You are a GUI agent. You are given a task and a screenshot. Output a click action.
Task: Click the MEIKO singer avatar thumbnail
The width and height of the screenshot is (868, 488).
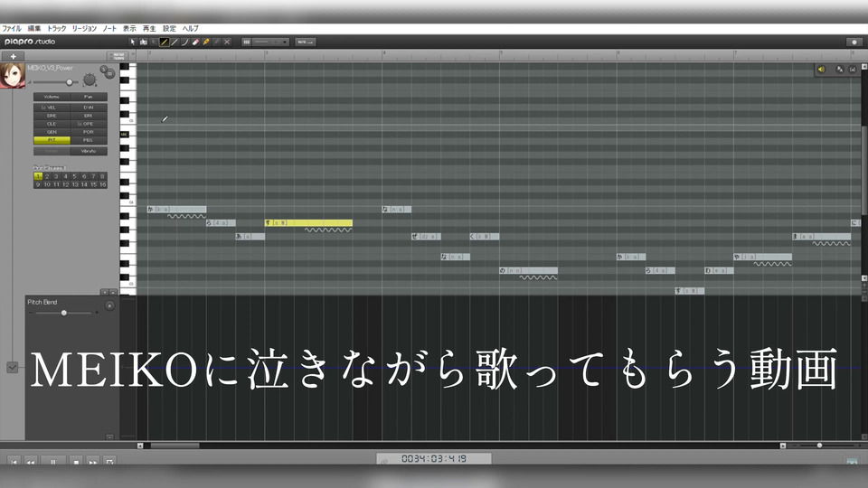point(12,75)
